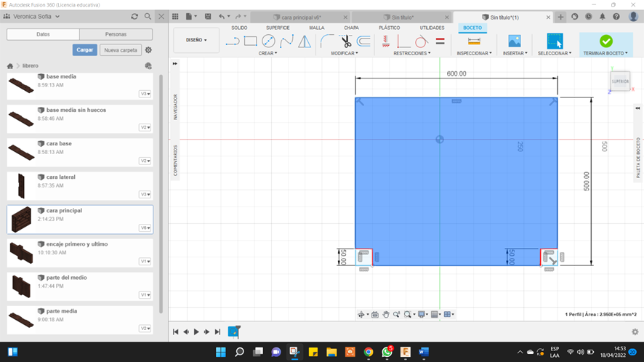The width and height of the screenshot is (644, 362).
Task: Expand the NAVEGADOR side panel
Action: 175,107
